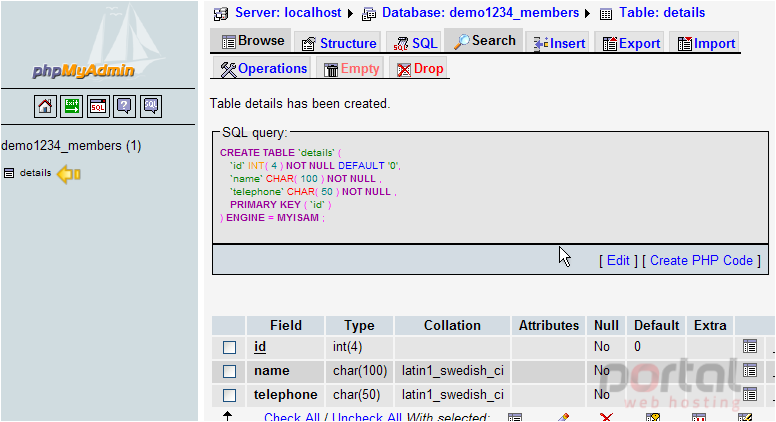This screenshot has width=776, height=422.
Task: Click browse distinct values icon in name row
Action: (x=750, y=370)
